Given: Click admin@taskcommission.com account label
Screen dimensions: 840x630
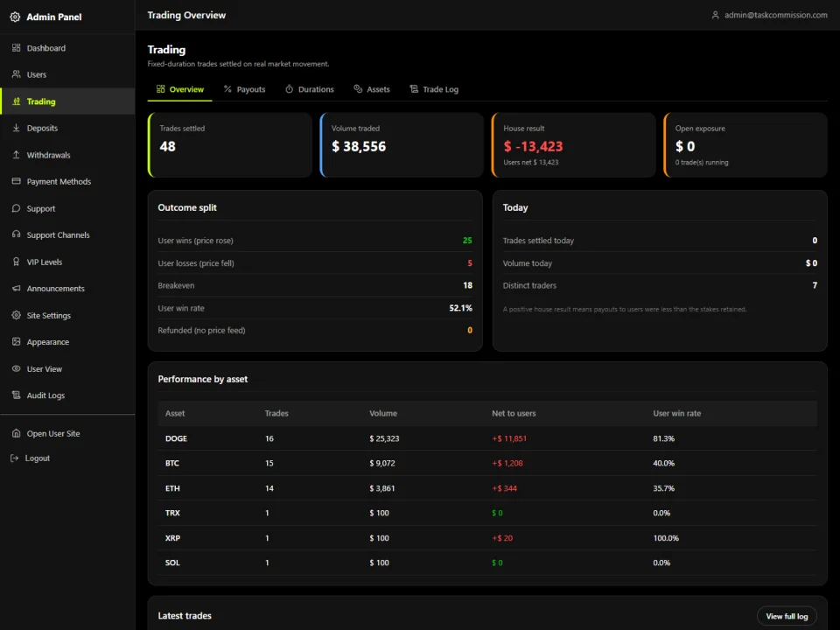Looking at the screenshot, I should point(775,15).
